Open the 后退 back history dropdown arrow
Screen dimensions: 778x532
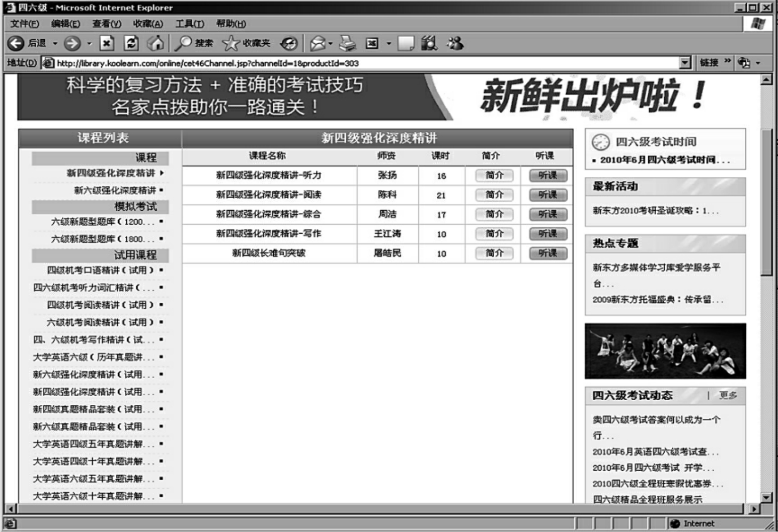point(55,44)
